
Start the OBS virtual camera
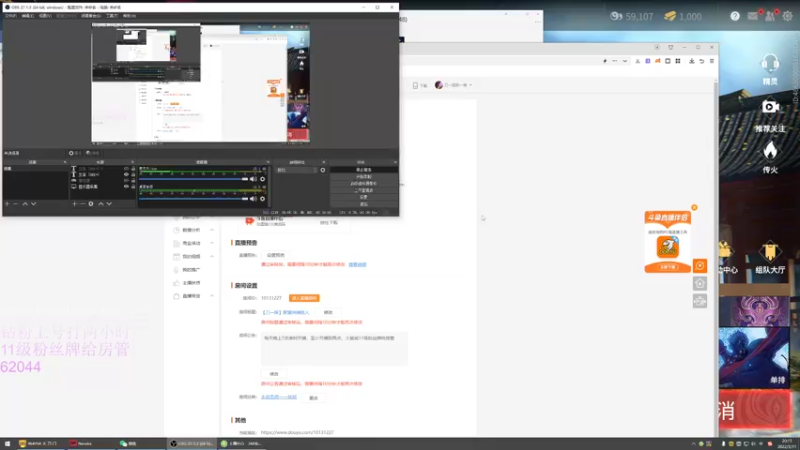pyautogui.click(x=364, y=183)
